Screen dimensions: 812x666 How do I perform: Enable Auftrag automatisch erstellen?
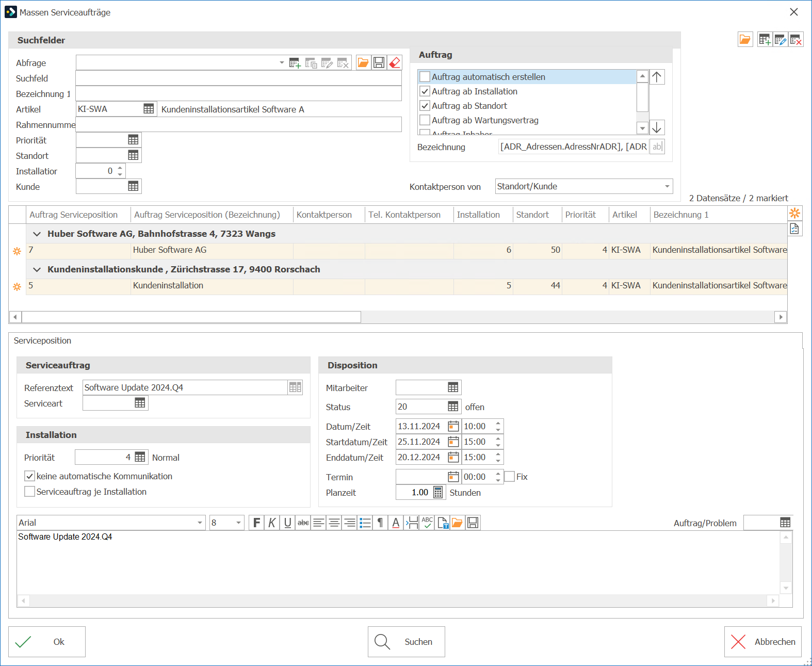point(425,77)
